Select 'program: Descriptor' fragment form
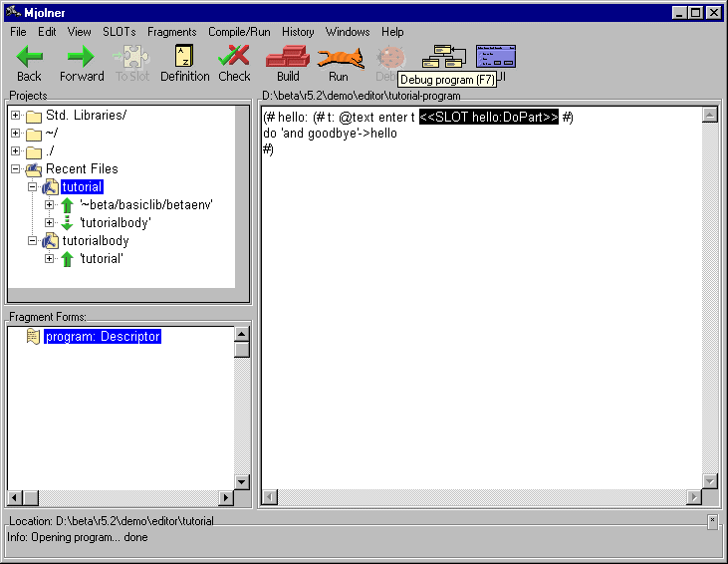 click(102, 337)
